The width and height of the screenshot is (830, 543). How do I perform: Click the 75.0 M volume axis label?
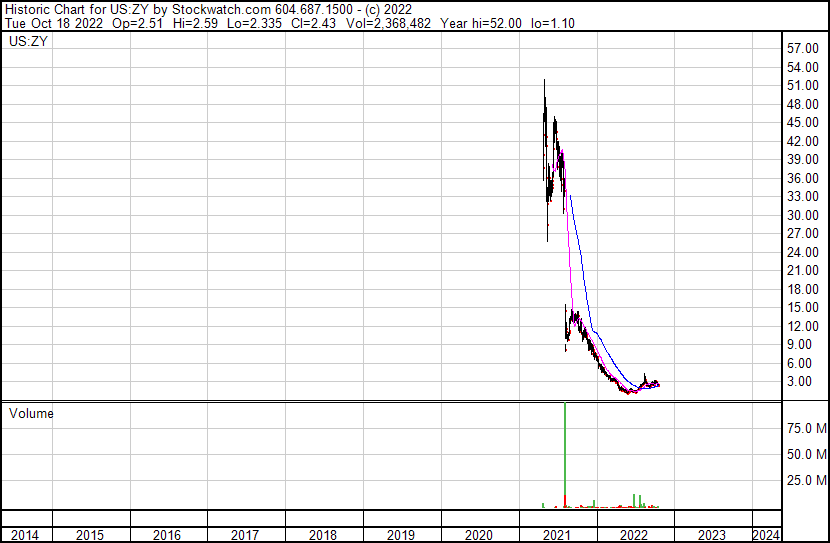pos(806,428)
